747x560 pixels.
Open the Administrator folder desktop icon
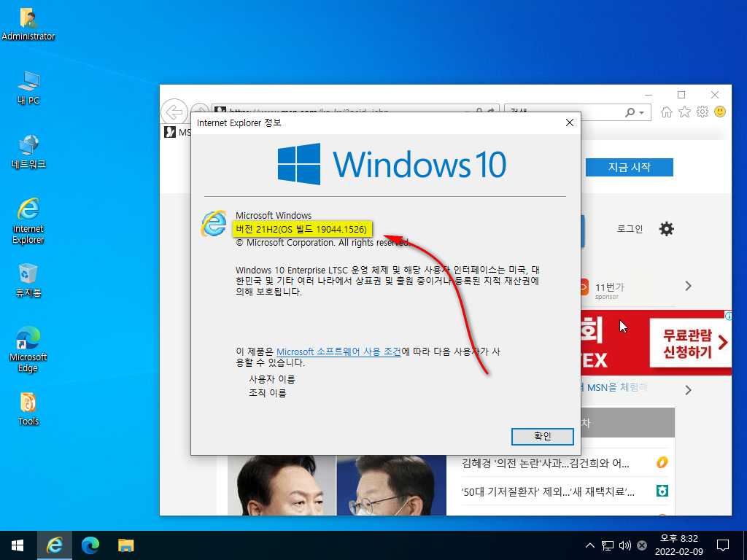coord(28,24)
